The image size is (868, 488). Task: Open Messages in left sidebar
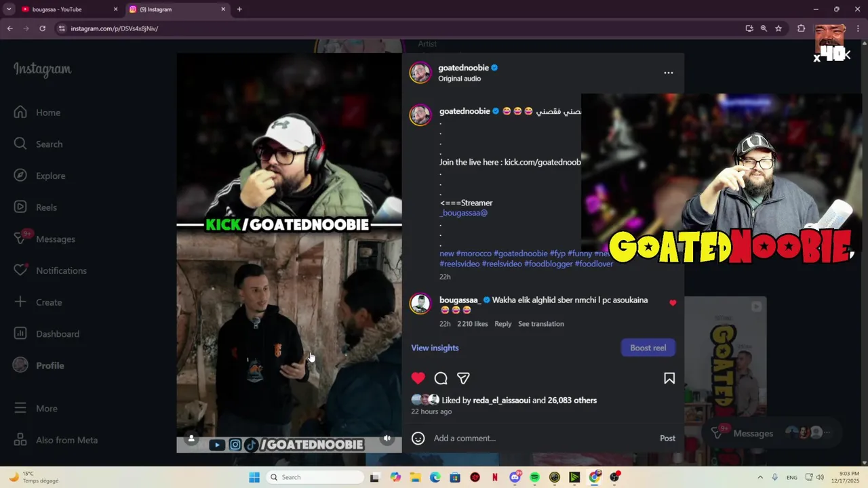point(45,239)
